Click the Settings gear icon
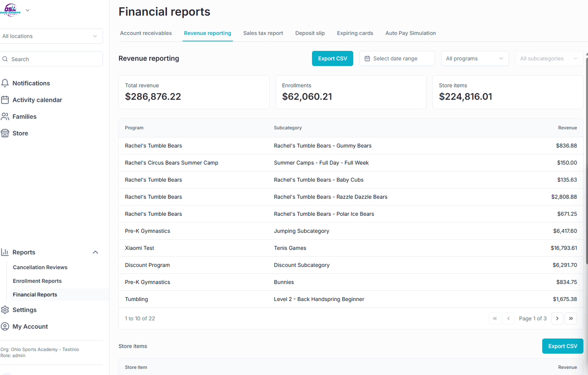The width and height of the screenshot is (588, 375). pos(5,310)
